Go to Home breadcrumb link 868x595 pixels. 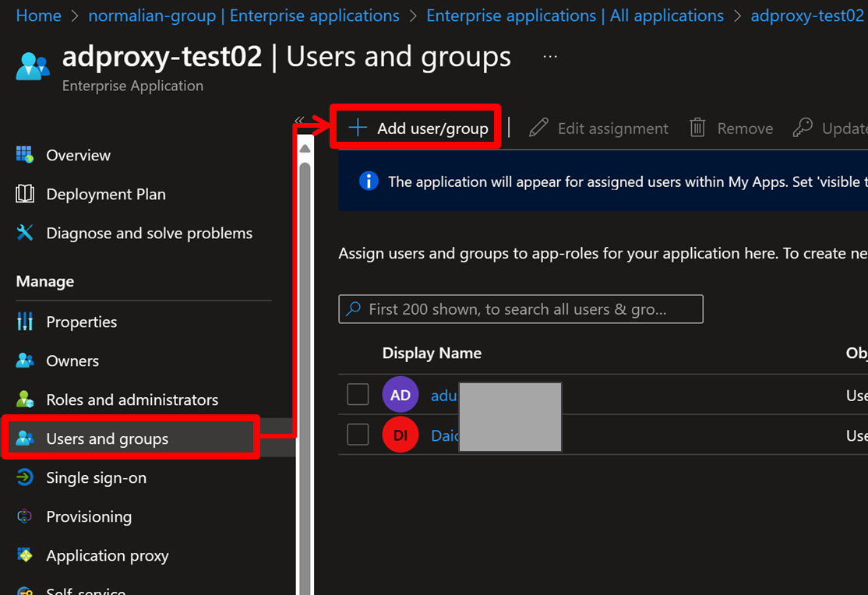(x=38, y=16)
